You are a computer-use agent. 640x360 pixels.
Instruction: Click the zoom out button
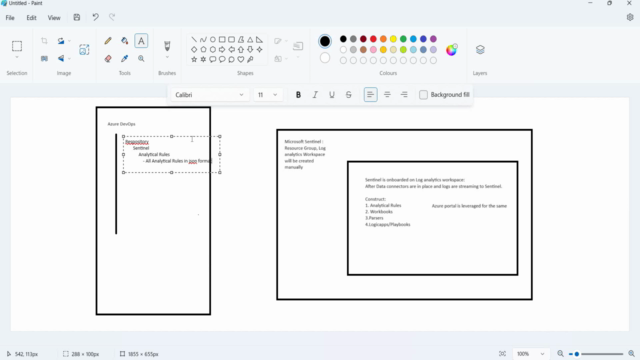tap(560, 354)
